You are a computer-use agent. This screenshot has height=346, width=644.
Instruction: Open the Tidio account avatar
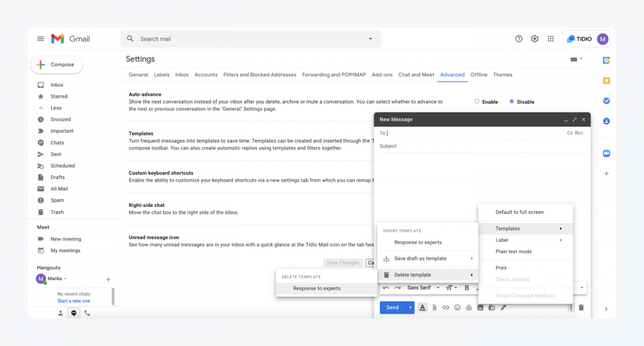click(603, 39)
